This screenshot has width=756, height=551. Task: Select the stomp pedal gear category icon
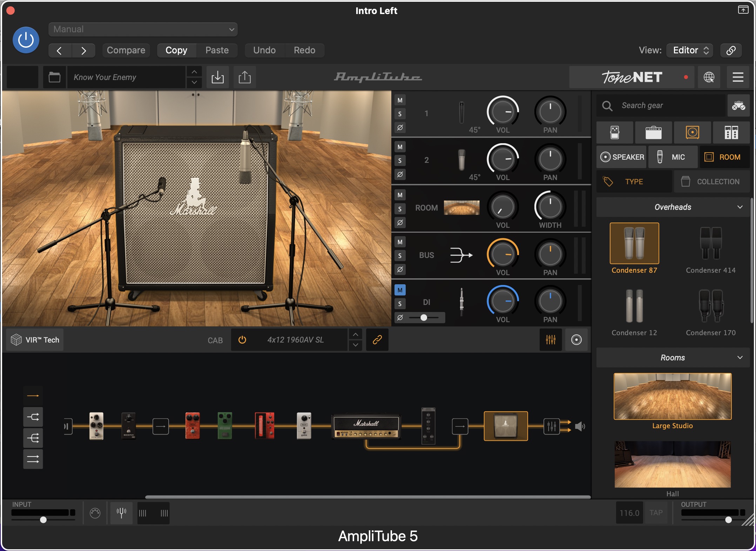coord(615,133)
